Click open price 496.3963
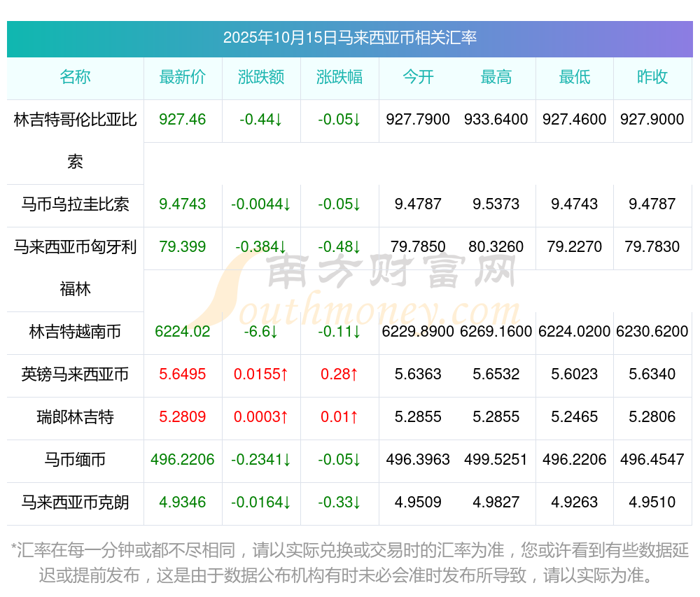700x597 pixels. click(418, 460)
